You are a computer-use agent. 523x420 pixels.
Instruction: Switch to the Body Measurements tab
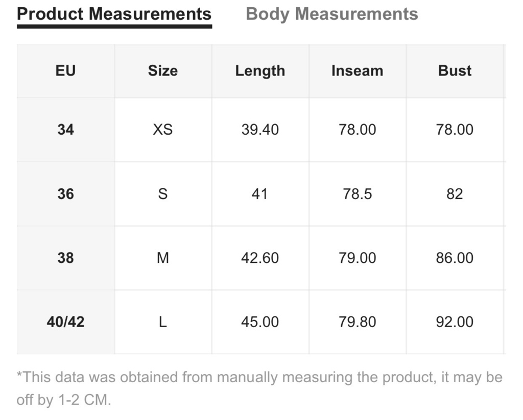click(331, 14)
